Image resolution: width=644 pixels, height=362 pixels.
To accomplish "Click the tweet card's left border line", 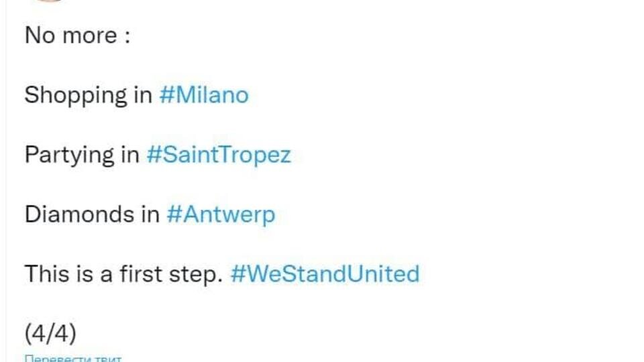I will point(6,181).
